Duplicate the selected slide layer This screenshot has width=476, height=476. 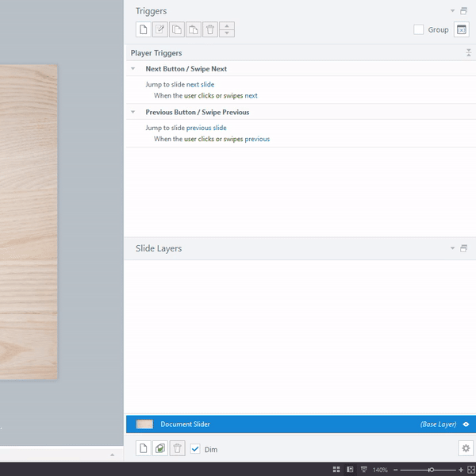pyautogui.click(x=160, y=448)
